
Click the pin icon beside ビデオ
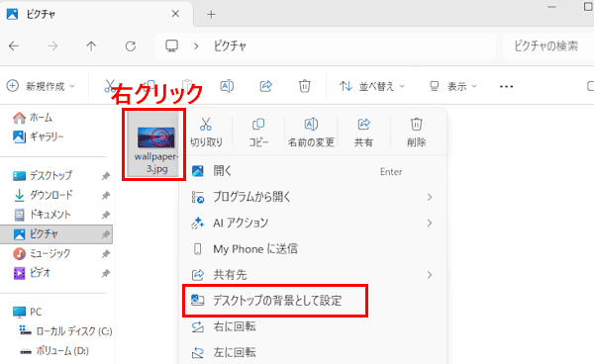pyautogui.click(x=106, y=273)
